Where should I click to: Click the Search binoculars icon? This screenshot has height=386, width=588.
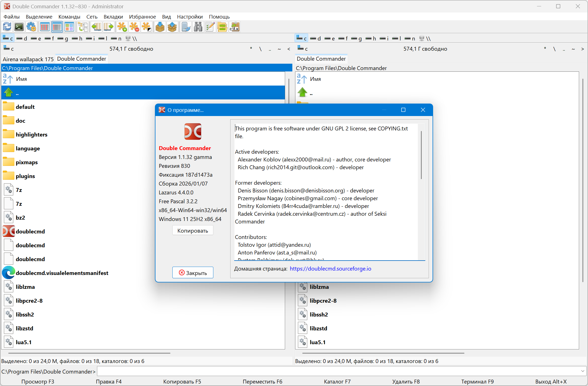(198, 27)
